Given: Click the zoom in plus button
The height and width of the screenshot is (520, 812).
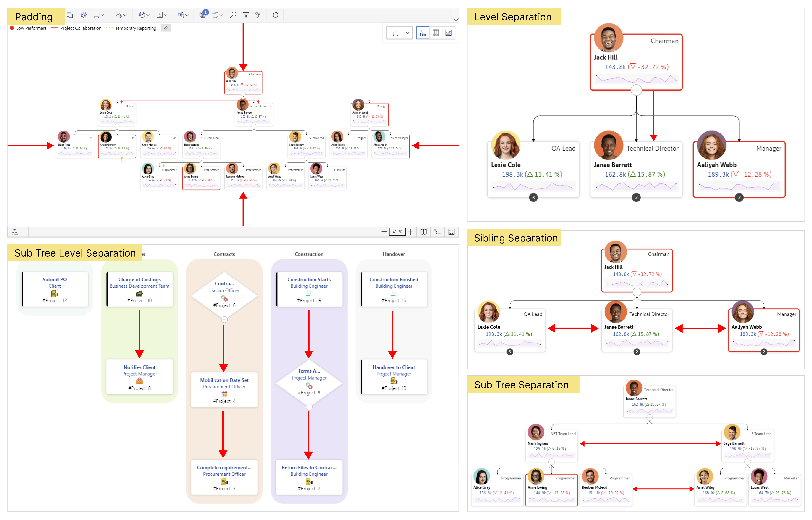Looking at the screenshot, I should pos(410,232).
